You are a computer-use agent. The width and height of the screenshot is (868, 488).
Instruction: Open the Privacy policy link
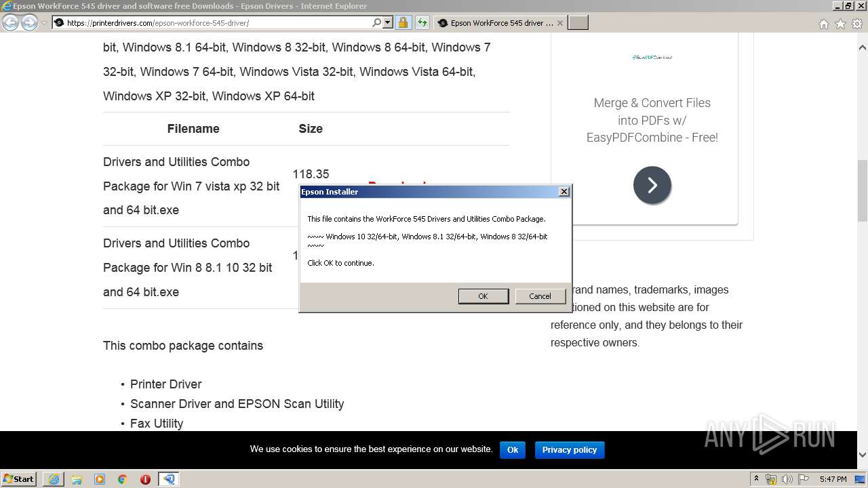click(x=570, y=449)
